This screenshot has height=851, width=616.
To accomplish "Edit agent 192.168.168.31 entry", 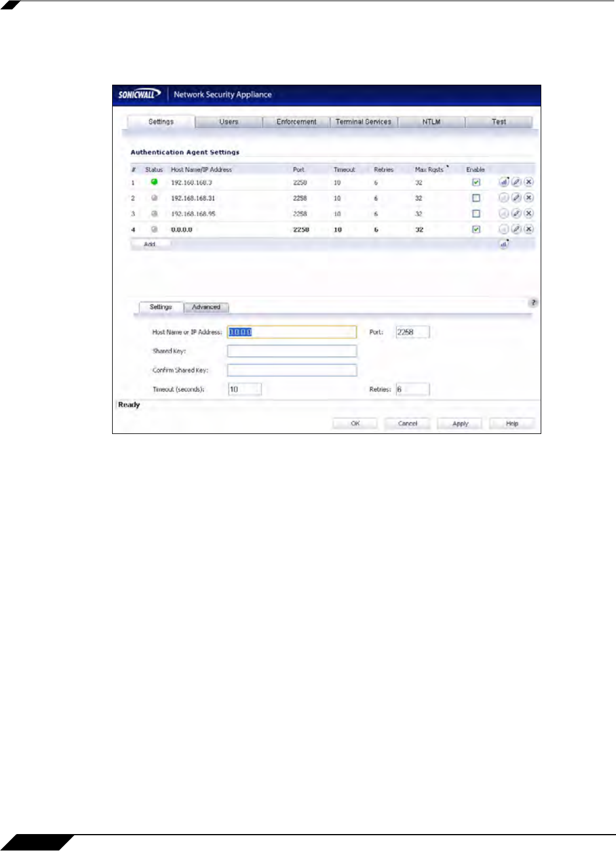I will [516, 198].
